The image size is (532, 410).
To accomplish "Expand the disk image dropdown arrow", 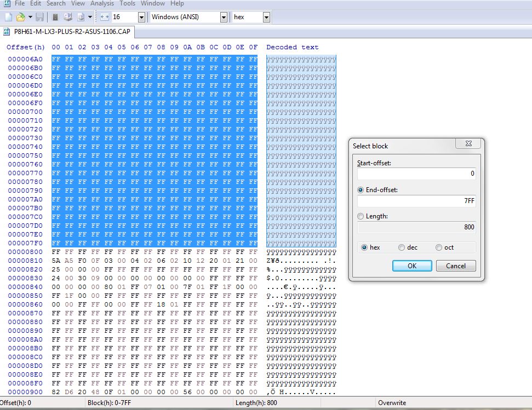I will pos(90,17).
